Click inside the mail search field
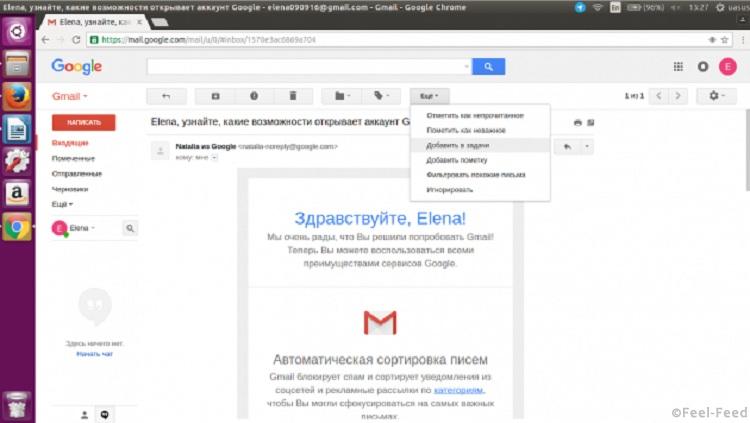Screen dimensions: 750x423 point(306,67)
